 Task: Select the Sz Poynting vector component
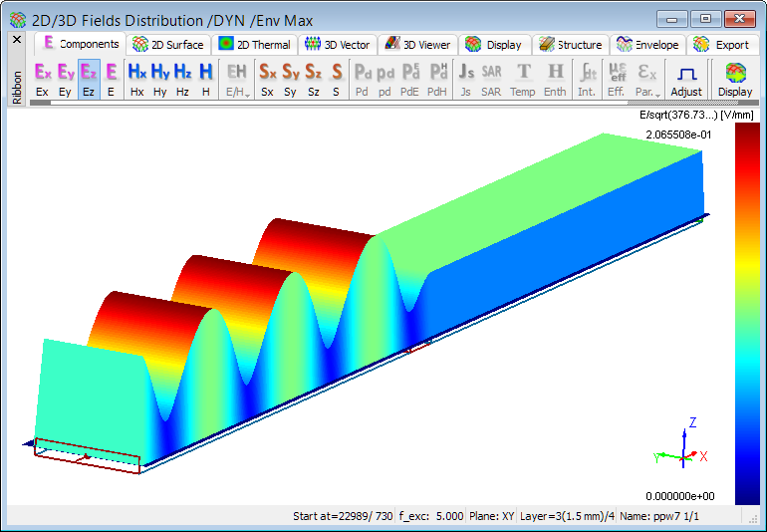tap(313, 78)
